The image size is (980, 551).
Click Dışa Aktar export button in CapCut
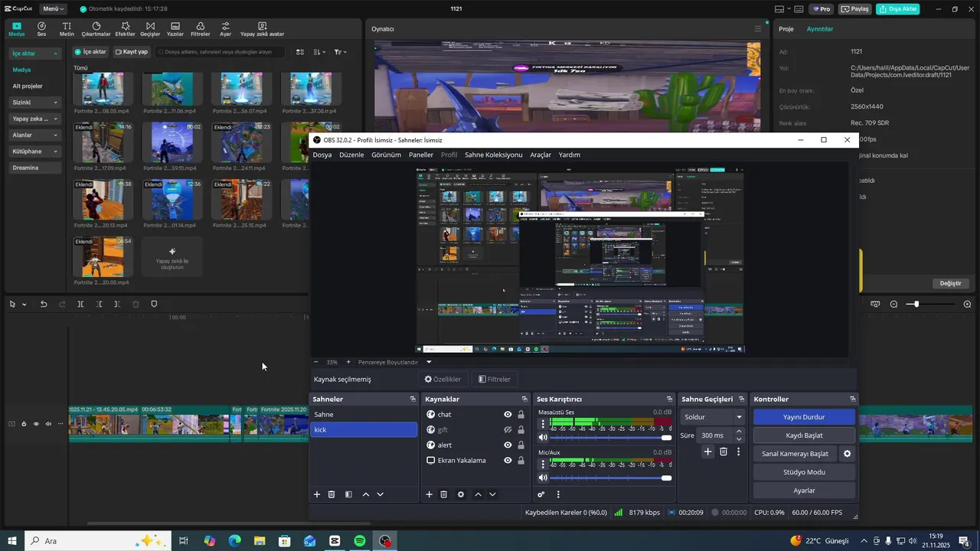pyautogui.click(x=900, y=9)
